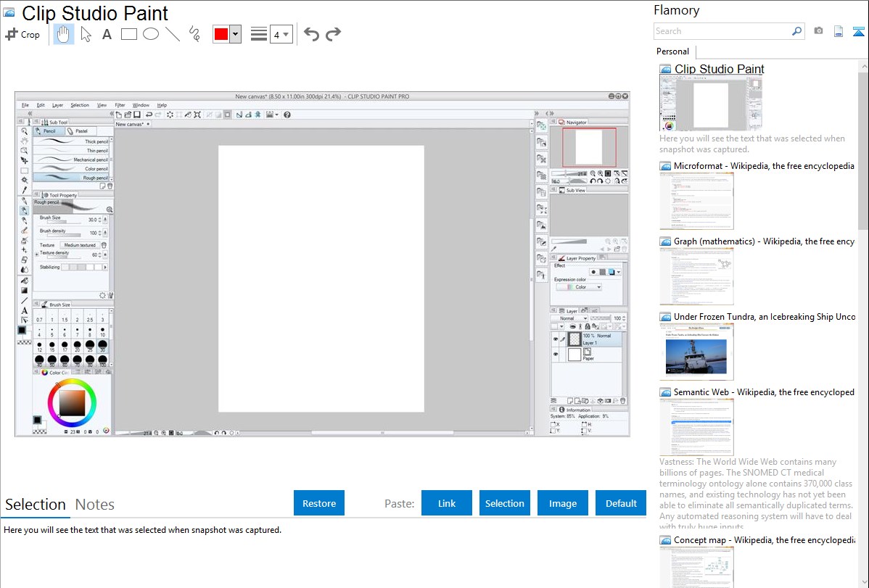Click the red annotation color swatch
This screenshot has width=869, height=588.
pyautogui.click(x=221, y=34)
